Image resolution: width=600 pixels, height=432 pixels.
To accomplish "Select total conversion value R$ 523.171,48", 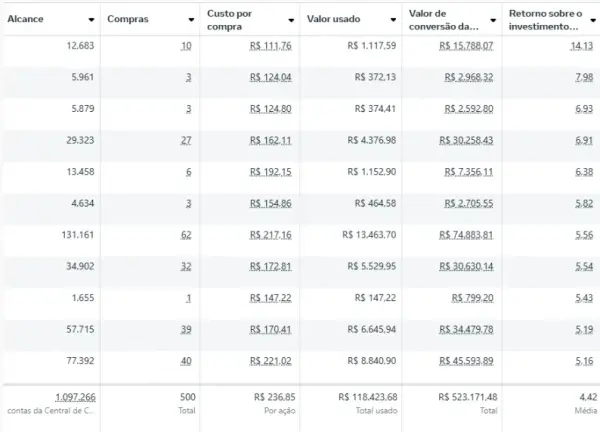I will point(468,397).
